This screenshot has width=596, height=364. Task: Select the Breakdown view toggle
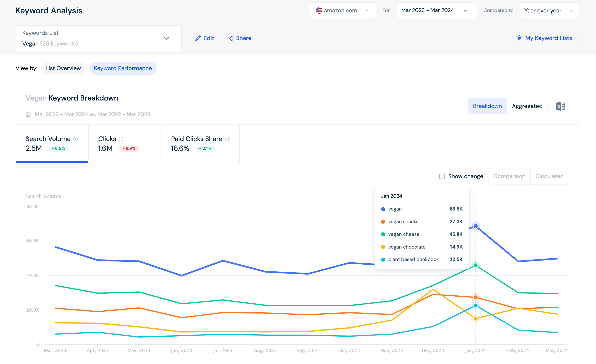487,106
